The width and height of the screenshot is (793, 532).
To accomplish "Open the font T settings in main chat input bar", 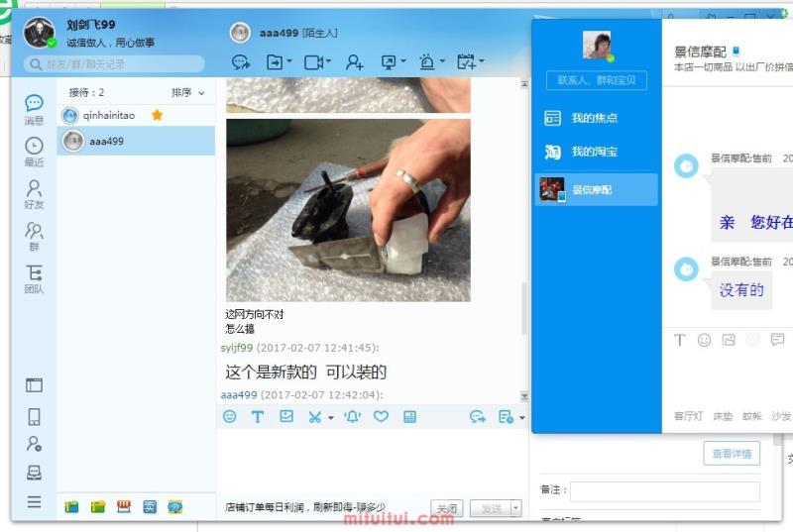I will click(258, 417).
